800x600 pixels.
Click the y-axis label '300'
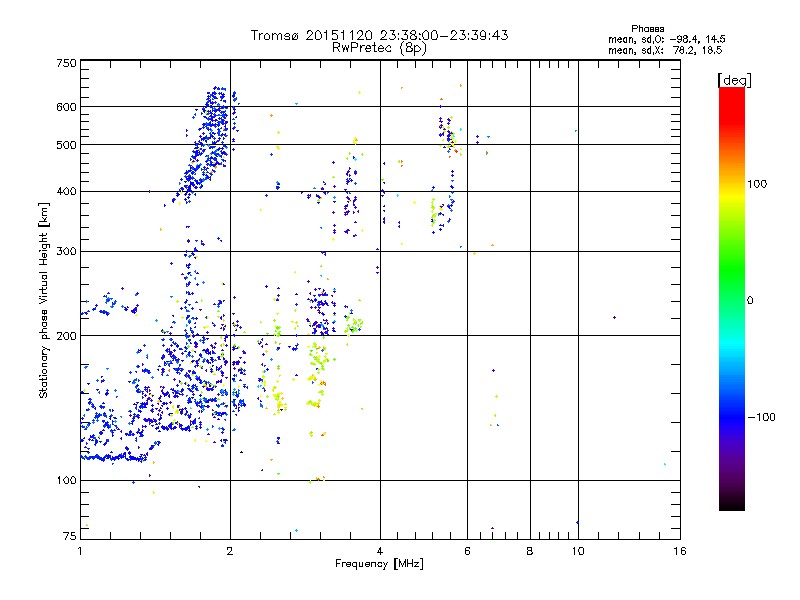[67, 252]
